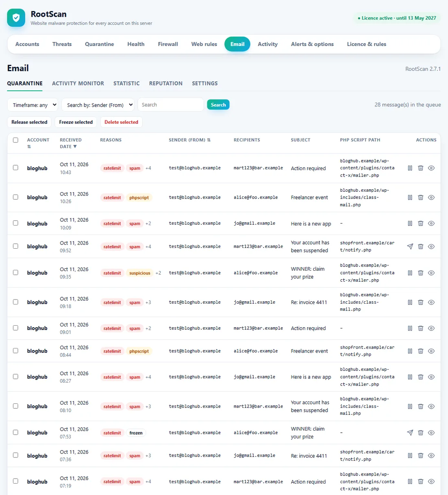Freeze the message received at 08:44

coord(410,351)
